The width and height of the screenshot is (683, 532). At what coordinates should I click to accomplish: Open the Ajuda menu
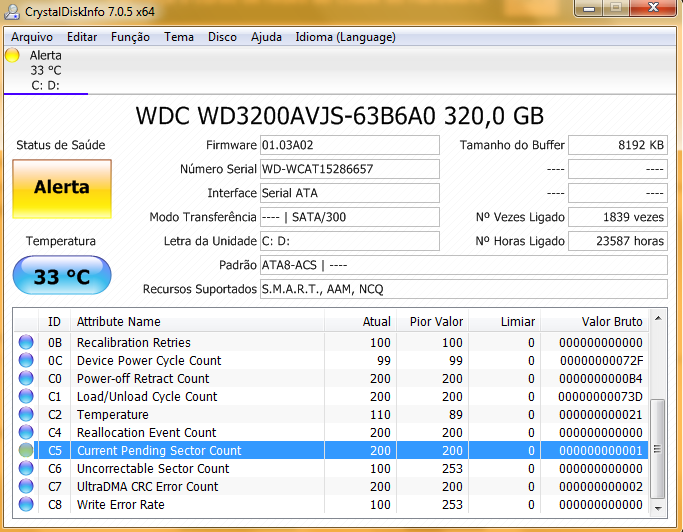click(x=266, y=37)
